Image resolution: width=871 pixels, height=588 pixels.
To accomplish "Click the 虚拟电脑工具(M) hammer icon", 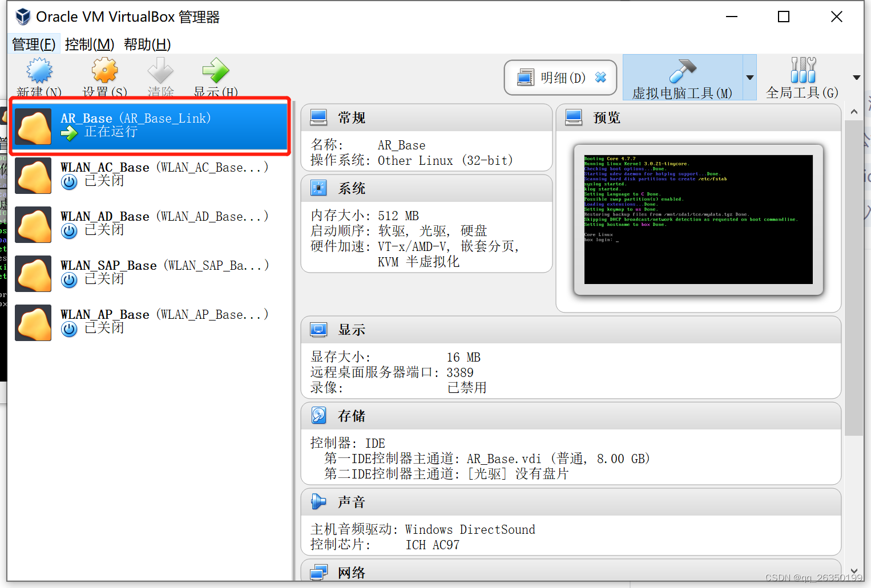I will click(683, 71).
